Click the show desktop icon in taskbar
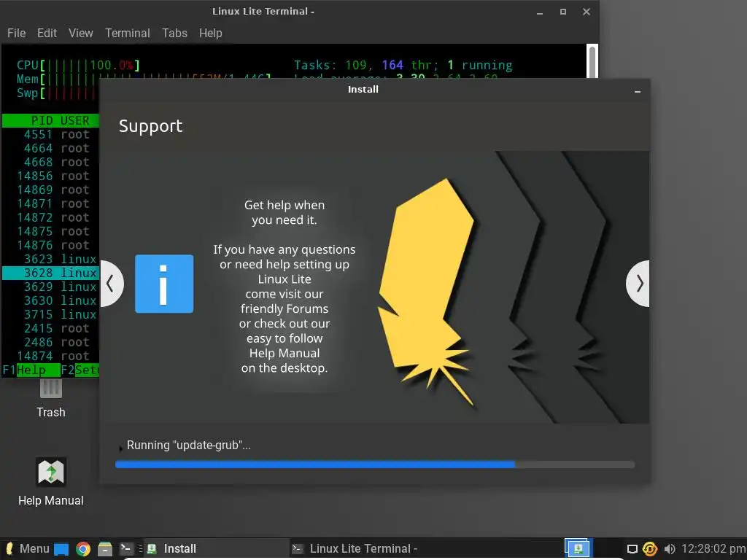The height and width of the screenshot is (560, 747). 61,549
